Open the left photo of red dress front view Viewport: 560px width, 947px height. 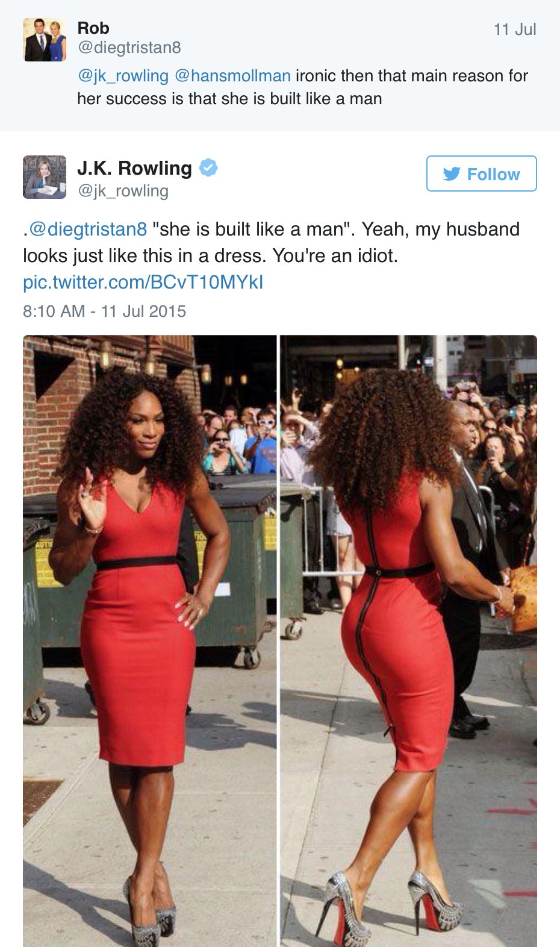[150, 641]
